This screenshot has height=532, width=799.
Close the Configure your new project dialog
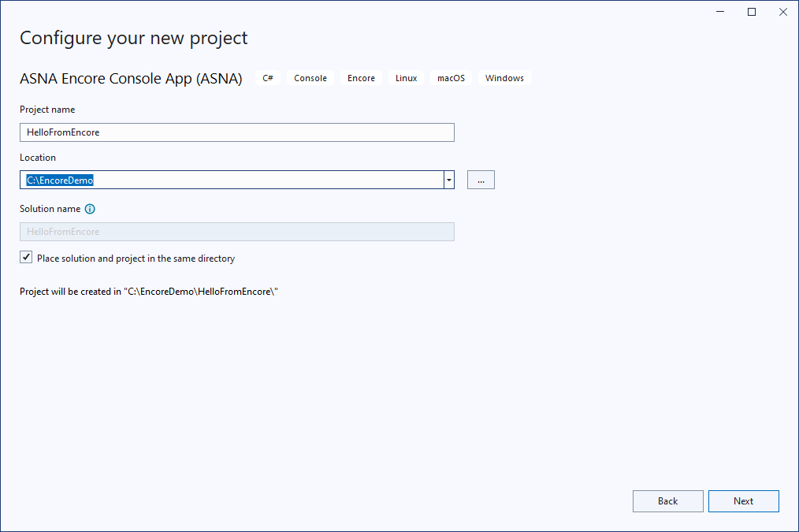(x=783, y=12)
